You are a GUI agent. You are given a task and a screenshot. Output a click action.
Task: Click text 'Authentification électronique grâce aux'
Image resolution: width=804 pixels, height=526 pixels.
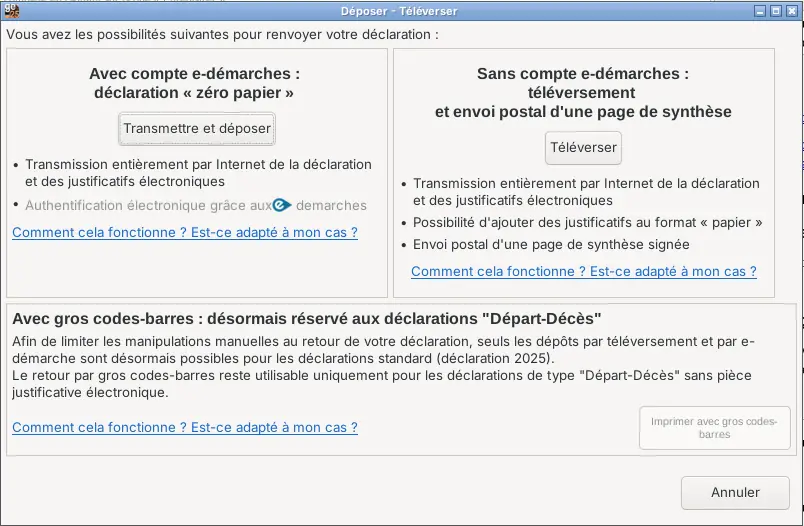[x=149, y=206]
